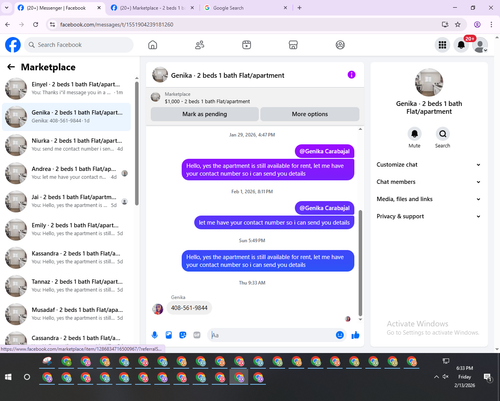Viewport: 500px width, 401px height.
Task: Open the Friends icon in top nav
Action: point(200,45)
